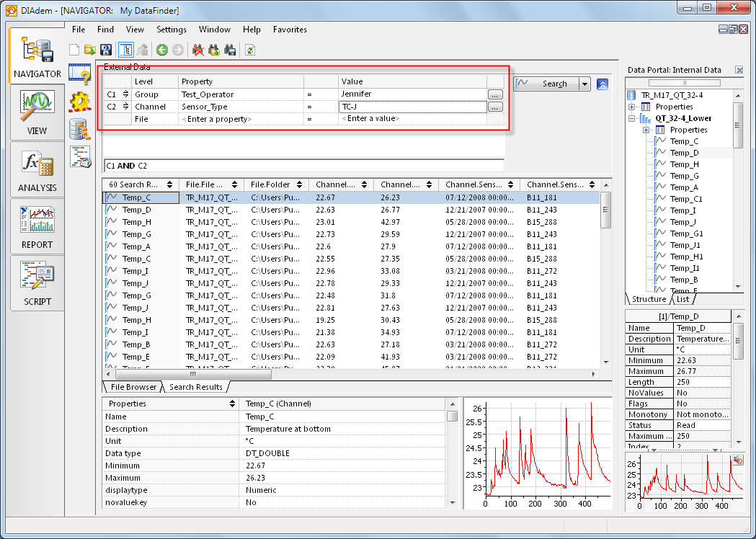Switch to the File Browser tab
The image size is (756, 539).
coord(134,387)
